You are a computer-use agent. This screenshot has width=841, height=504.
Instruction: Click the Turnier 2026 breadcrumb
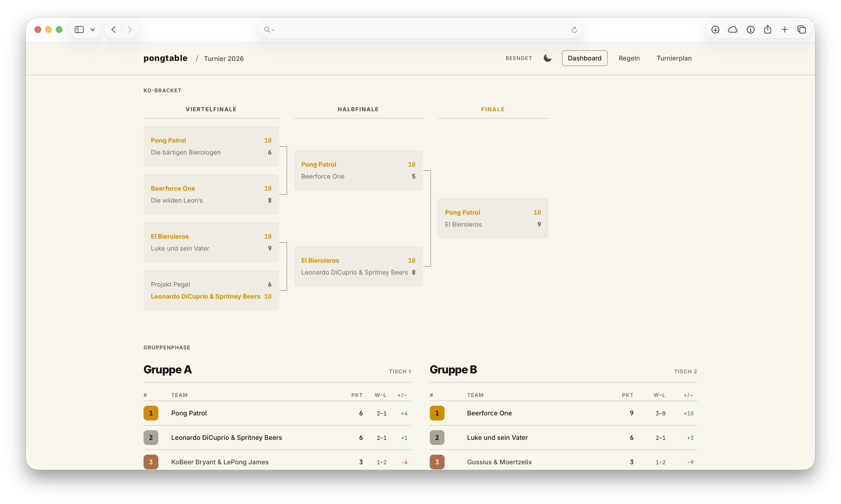pyautogui.click(x=223, y=58)
